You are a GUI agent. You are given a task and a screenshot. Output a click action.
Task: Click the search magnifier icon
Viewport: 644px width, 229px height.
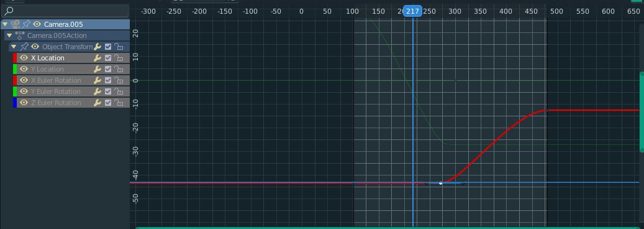(x=8, y=11)
